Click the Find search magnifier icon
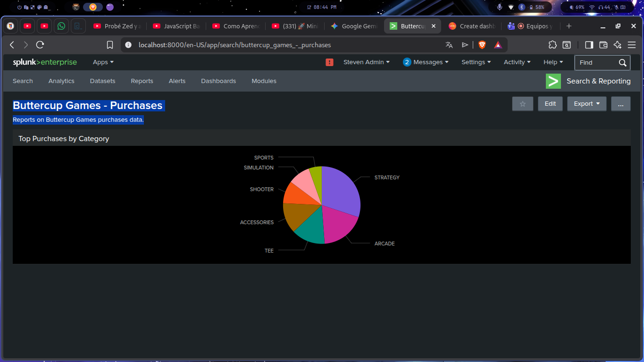The image size is (644, 362). (622, 63)
